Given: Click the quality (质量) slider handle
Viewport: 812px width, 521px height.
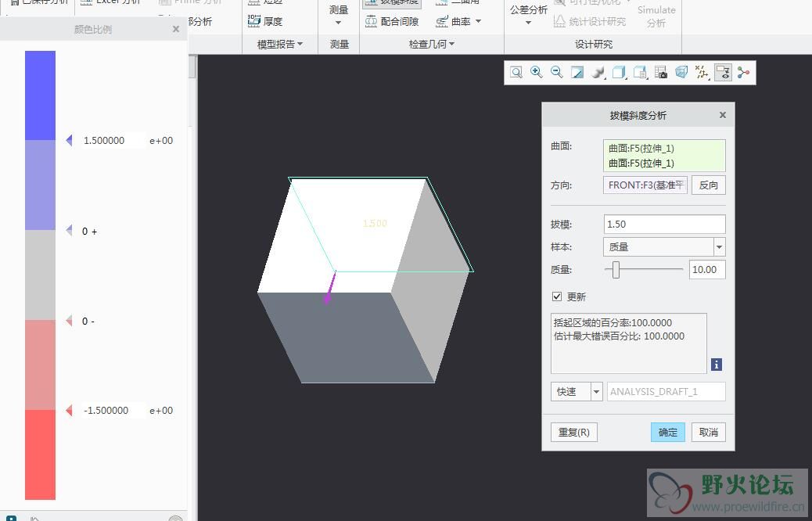Looking at the screenshot, I should point(616,269).
